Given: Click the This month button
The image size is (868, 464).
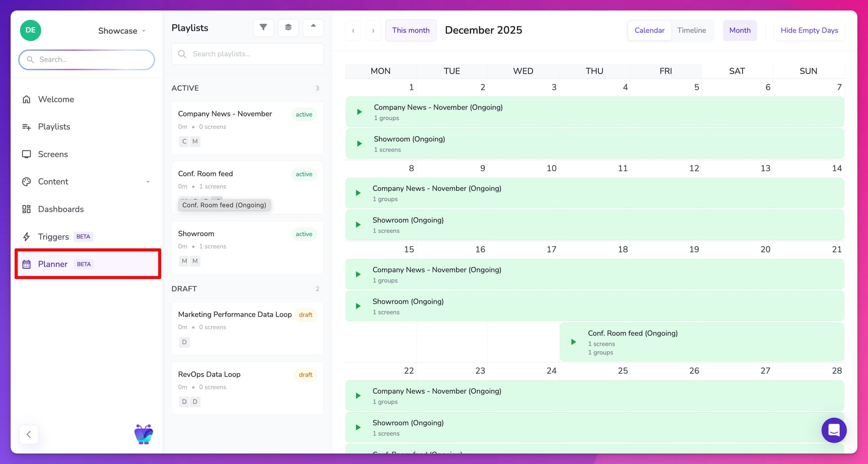Looking at the screenshot, I should pyautogui.click(x=411, y=30).
